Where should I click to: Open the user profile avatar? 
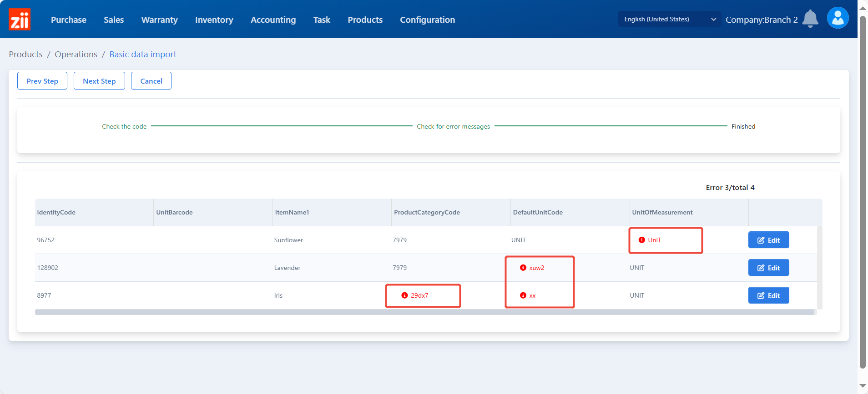(838, 18)
